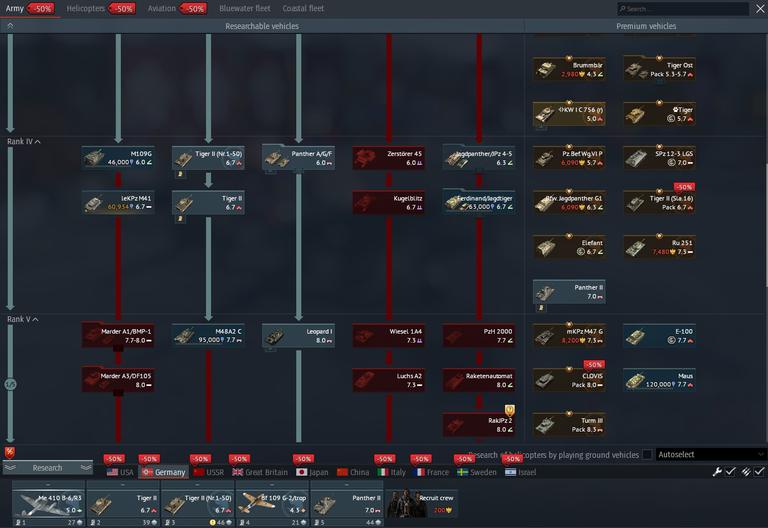The image size is (768, 528).
Task: Select the Bf 109 G-2/trop crew slot
Action: (x=272, y=504)
